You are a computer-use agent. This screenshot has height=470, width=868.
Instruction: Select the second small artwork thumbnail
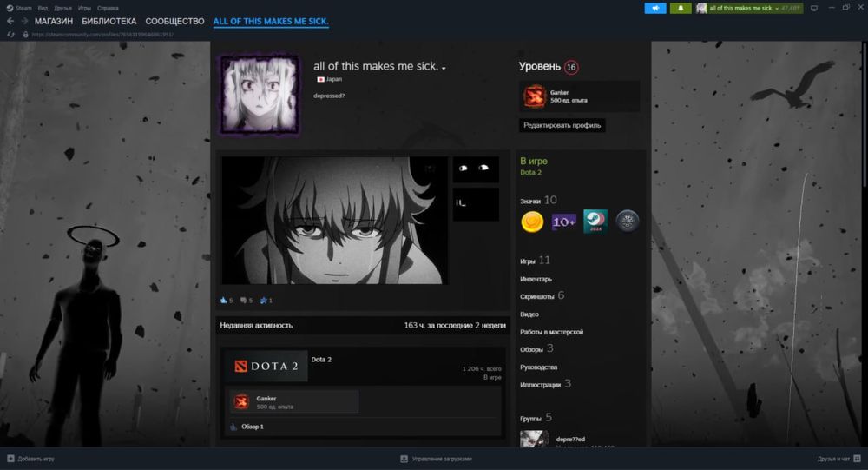coord(476,204)
